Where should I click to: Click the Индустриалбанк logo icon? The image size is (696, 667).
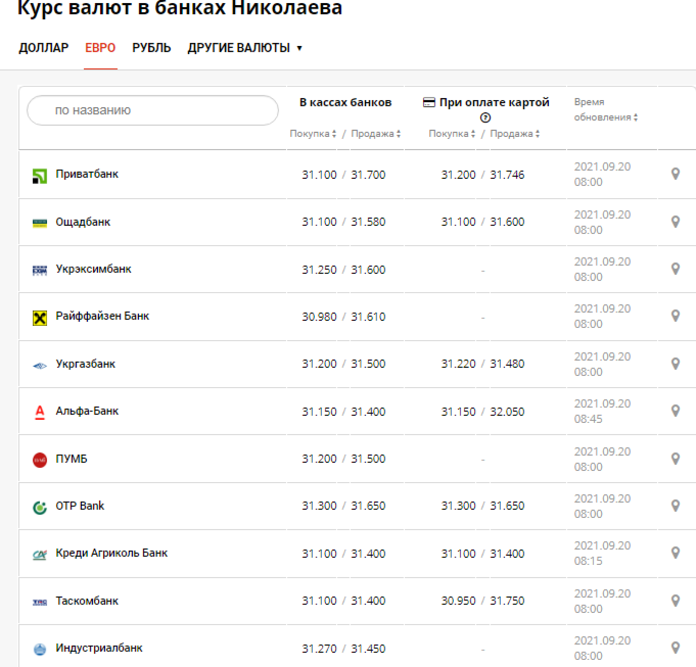pos(40,649)
